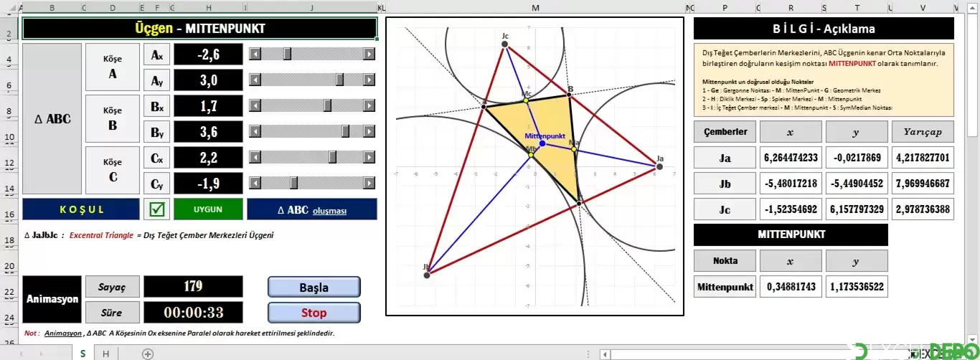Click the By slider thumb
The width and height of the screenshot is (980, 360).
[345, 131]
